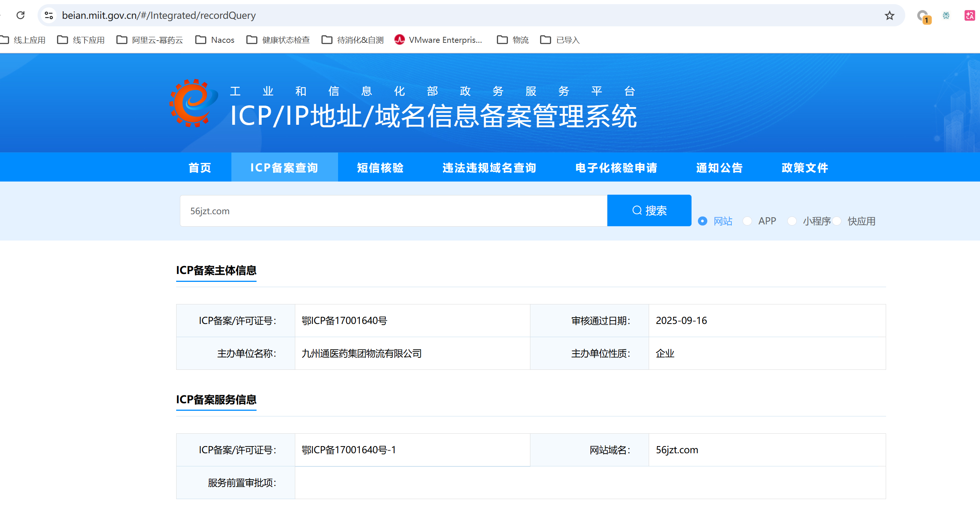This screenshot has height=516, width=980.
Task: Expand the 物流 bookmark folder
Action: [x=513, y=40]
